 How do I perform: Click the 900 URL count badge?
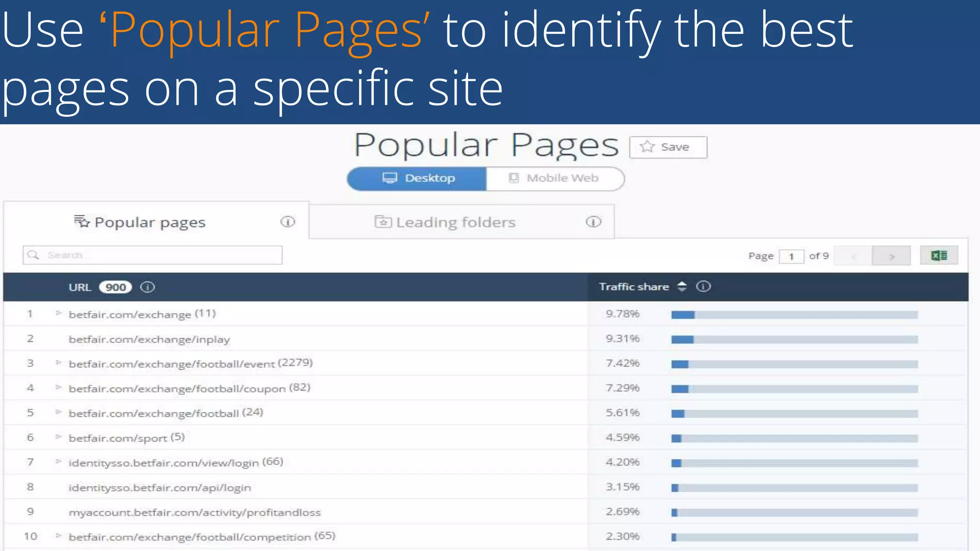tap(115, 287)
